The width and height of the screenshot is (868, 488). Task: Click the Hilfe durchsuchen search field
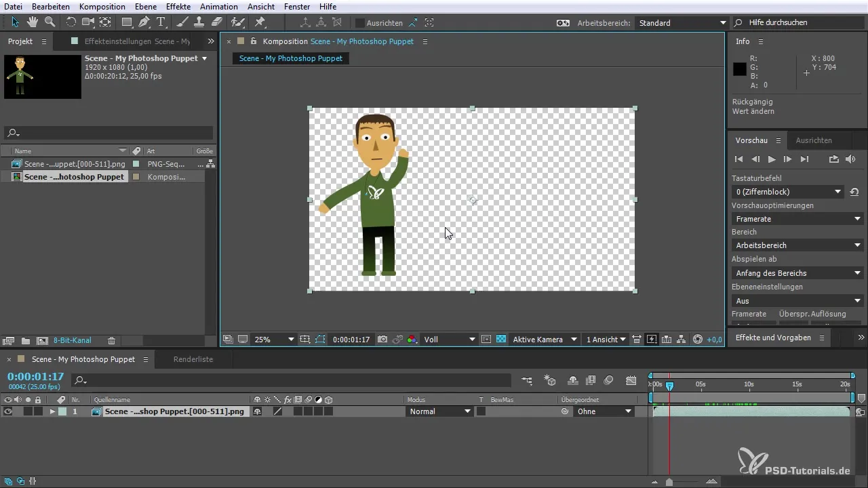click(x=799, y=22)
